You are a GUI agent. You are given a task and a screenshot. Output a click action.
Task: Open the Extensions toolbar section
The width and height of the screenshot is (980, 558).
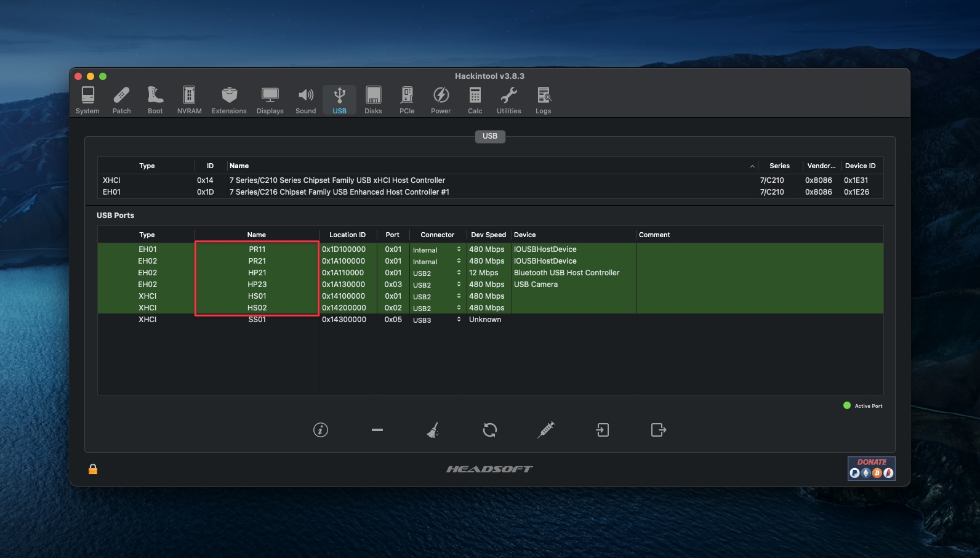point(229,100)
